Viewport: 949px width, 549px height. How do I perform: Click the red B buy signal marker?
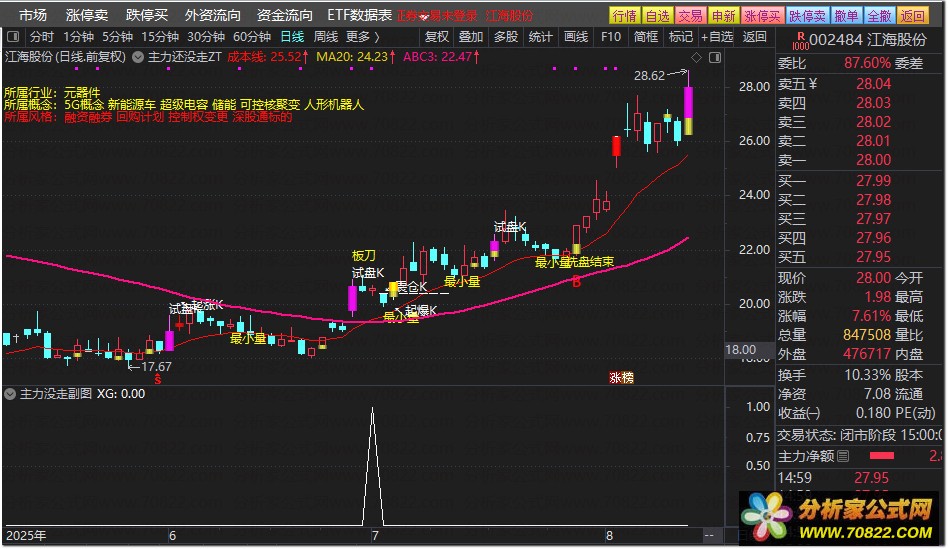point(576,281)
